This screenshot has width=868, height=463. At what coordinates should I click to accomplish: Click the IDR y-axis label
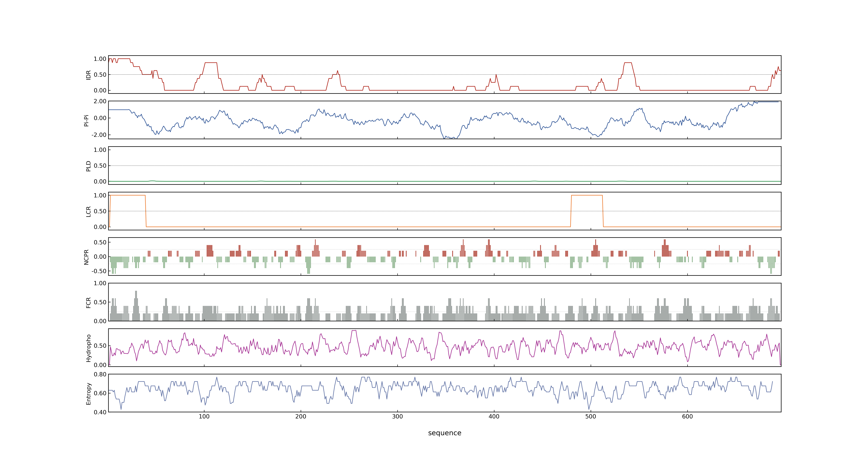pyautogui.click(x=88, y=75)
